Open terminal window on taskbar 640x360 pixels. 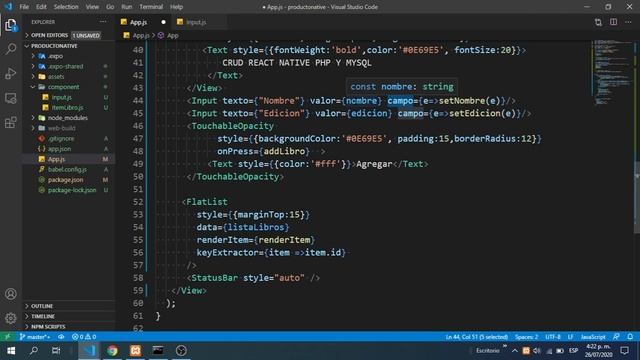[x=158, y=351]
